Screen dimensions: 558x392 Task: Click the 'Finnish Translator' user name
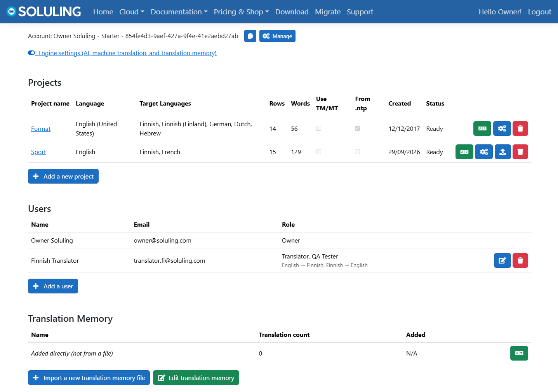coord(55,260)
